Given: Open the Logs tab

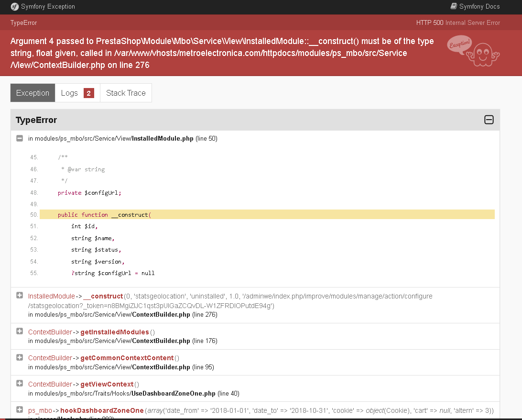Looking at the screenshot, I should [x=70, y=93].
